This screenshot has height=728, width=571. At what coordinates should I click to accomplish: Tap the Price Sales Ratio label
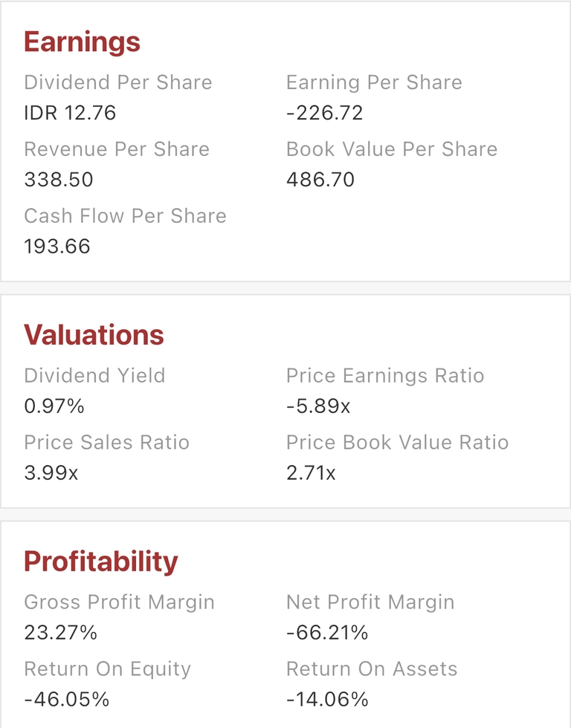[106, 443]
